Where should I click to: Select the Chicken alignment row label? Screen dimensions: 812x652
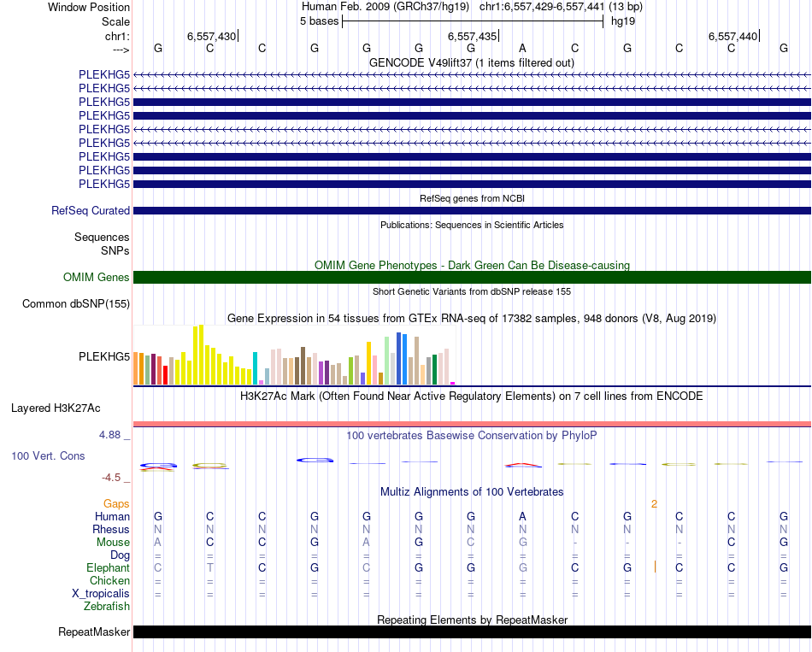(x=109, y=580)
